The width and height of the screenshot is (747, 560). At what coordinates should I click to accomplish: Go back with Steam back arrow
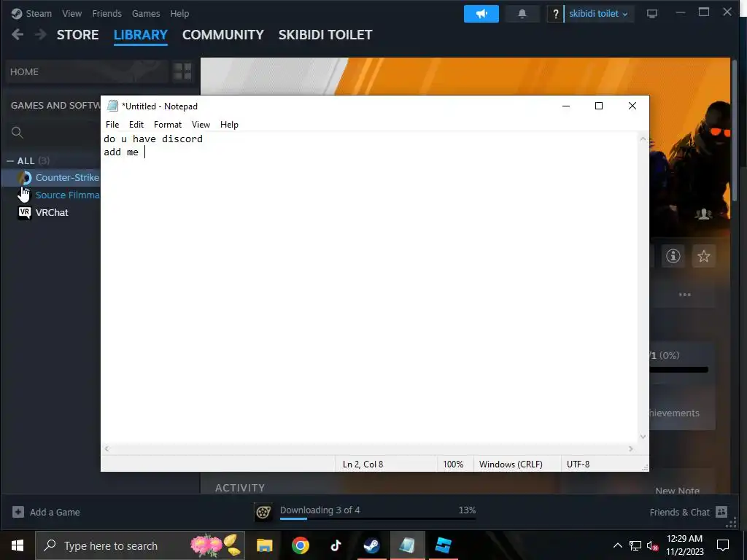click(x=18, y=34)
